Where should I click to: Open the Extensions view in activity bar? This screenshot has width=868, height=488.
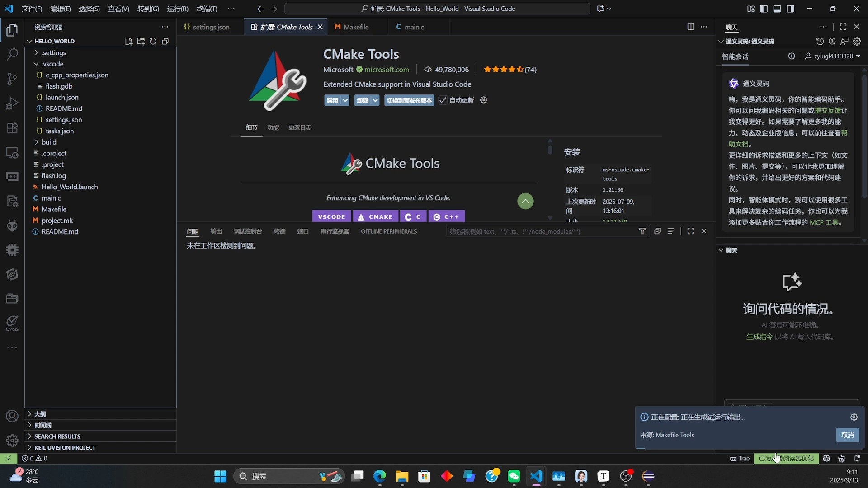pos(12,128)
